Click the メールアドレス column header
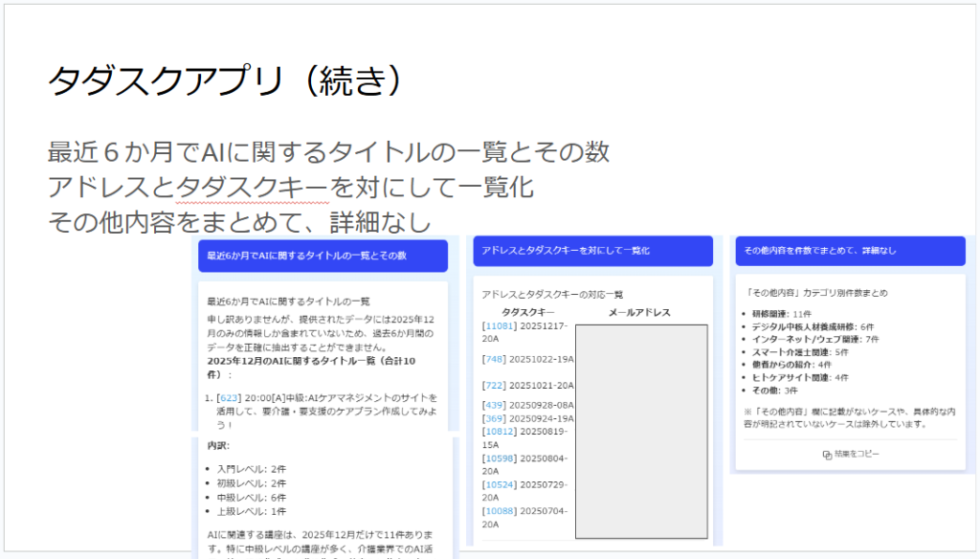 (639, 312)
